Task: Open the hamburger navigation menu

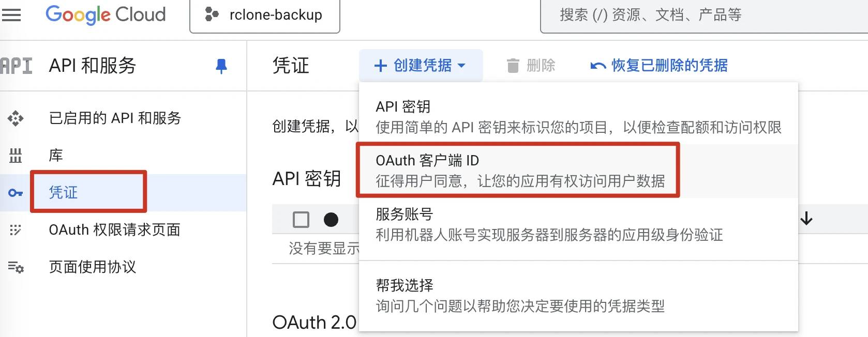Action: tap(11, 15)
